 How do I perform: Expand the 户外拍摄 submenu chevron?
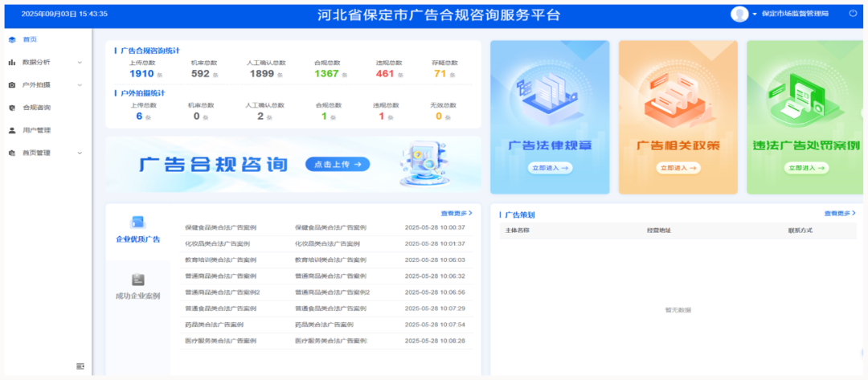click(80, 85)
